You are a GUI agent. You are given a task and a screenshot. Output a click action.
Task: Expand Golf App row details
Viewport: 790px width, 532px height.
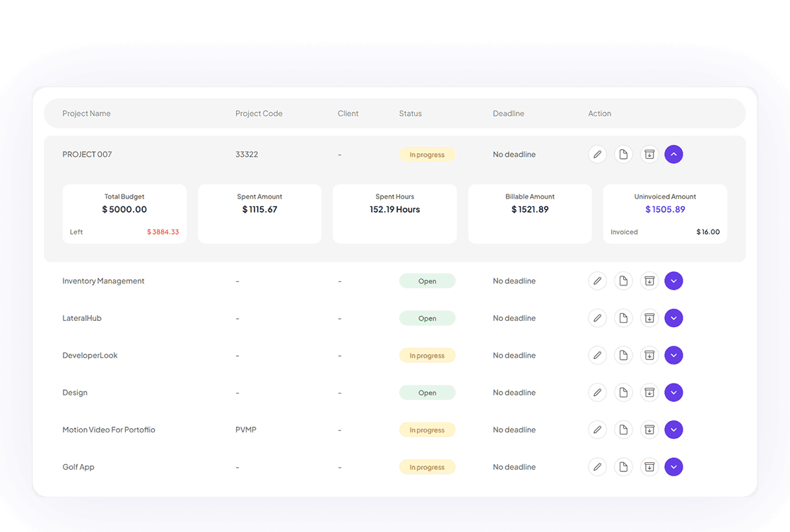(x=673, y=467)
